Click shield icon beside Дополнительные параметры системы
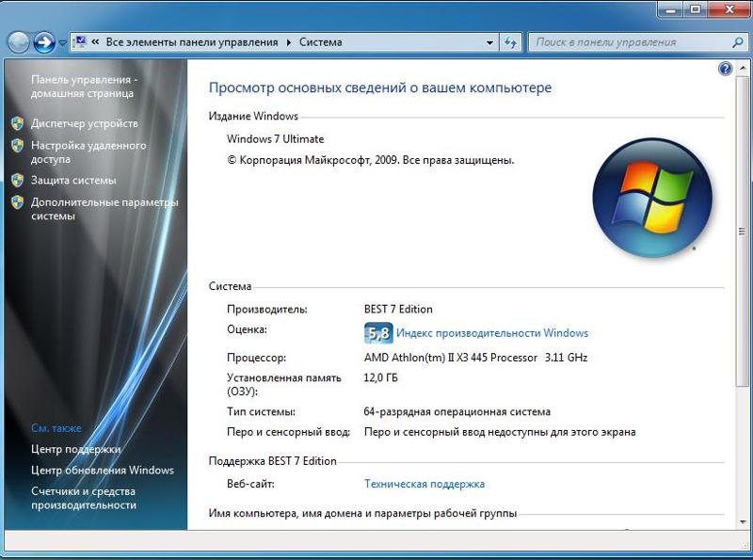753x560 pixels. [18, 202]
